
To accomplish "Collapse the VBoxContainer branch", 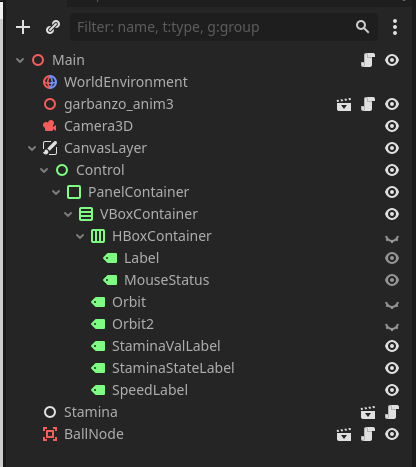I will click(x=68, y=214).
